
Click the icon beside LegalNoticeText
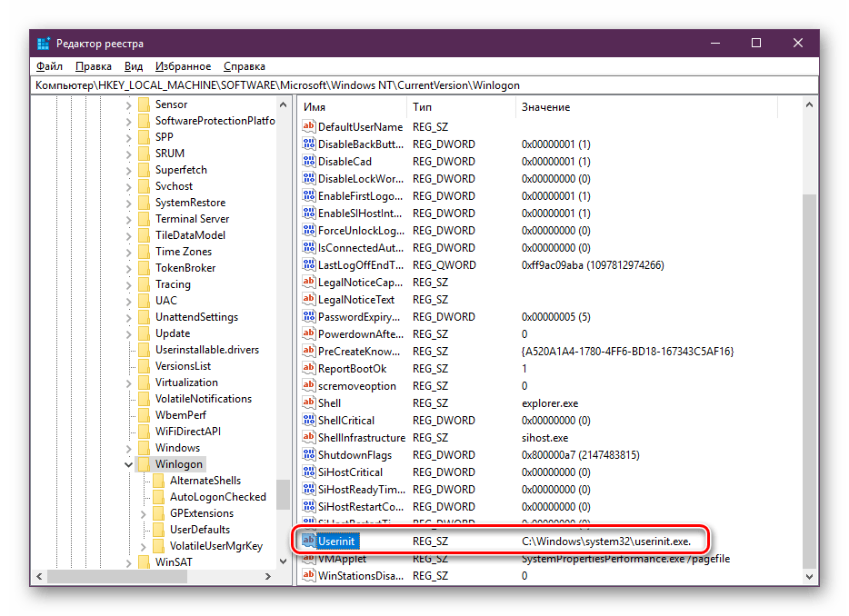pos(308,300)
